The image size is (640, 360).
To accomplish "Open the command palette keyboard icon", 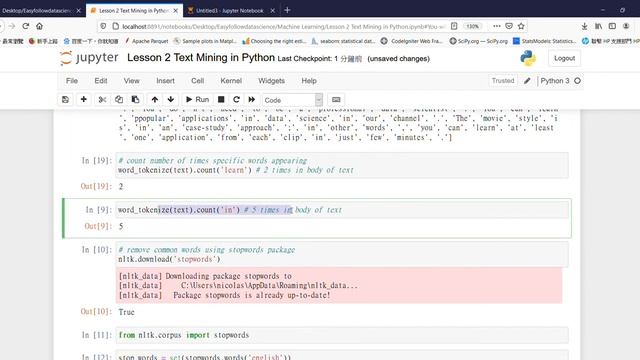I will tap(336, 100).
